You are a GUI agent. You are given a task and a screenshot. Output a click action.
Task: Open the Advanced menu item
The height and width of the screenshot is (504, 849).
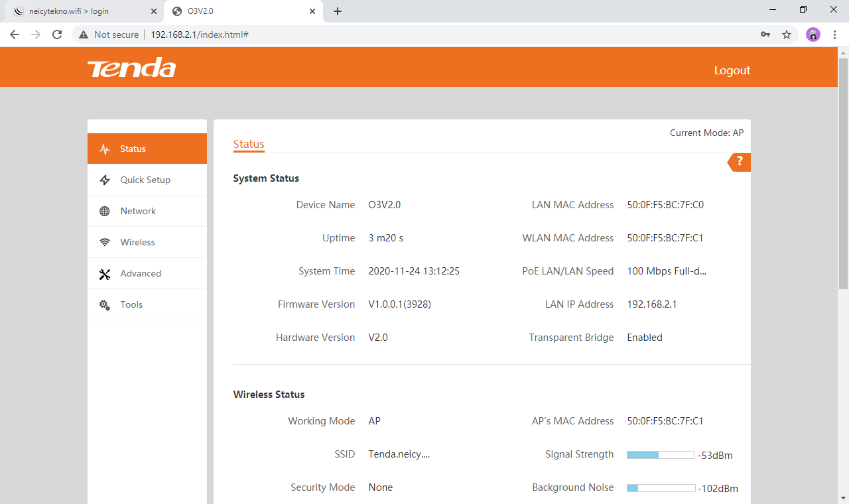(x=147, y=274)
